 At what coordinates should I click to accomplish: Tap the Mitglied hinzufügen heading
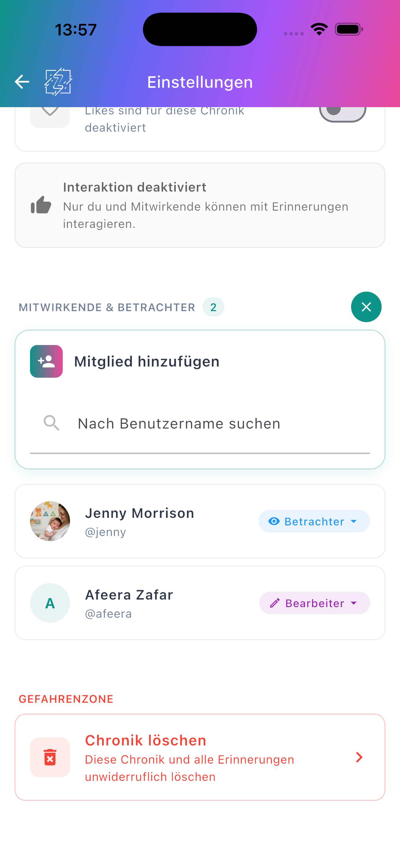click(x=147, y=361)
